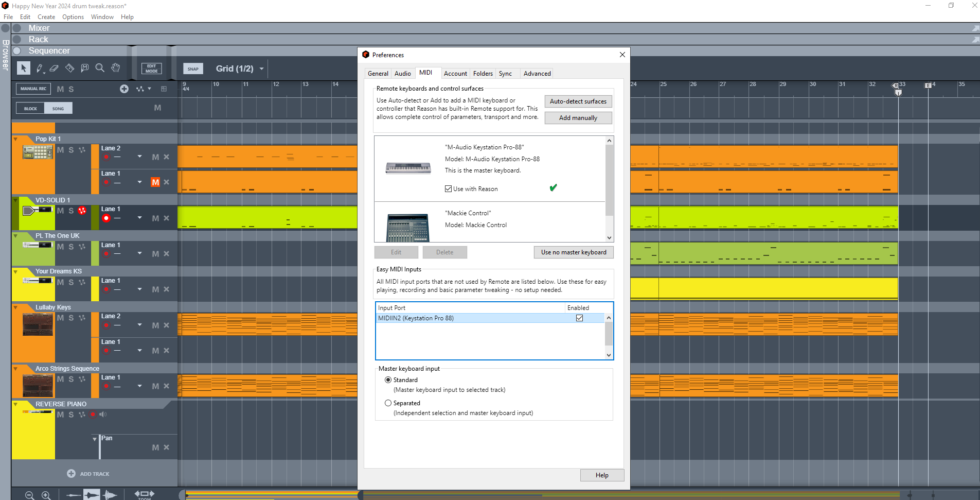
Task: Click the Easy MIDI Inputs list scrollbar
Action: click(x=609, y=333)
